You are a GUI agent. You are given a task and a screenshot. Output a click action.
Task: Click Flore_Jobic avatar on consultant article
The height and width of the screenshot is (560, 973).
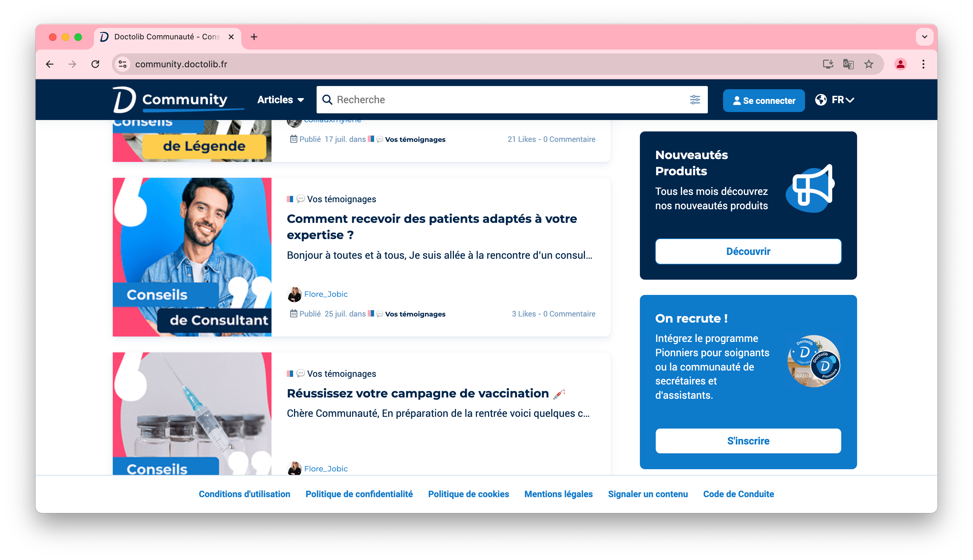coord(294,294)
